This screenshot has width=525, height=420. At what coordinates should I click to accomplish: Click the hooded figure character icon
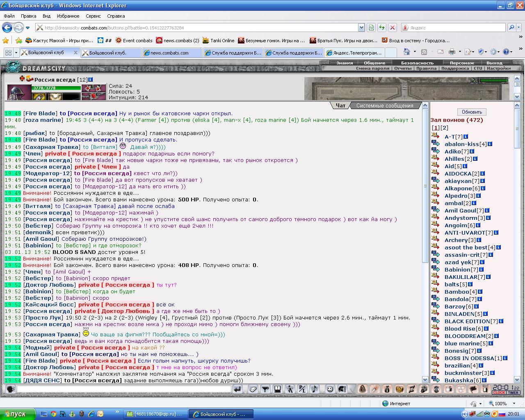pyautogui.click(x=363, y=389)
